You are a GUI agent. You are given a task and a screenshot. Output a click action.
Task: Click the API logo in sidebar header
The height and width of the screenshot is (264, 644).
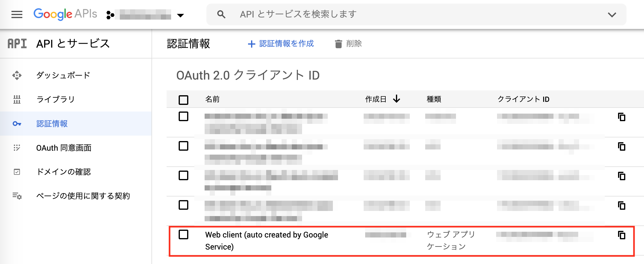coord(17,44)
